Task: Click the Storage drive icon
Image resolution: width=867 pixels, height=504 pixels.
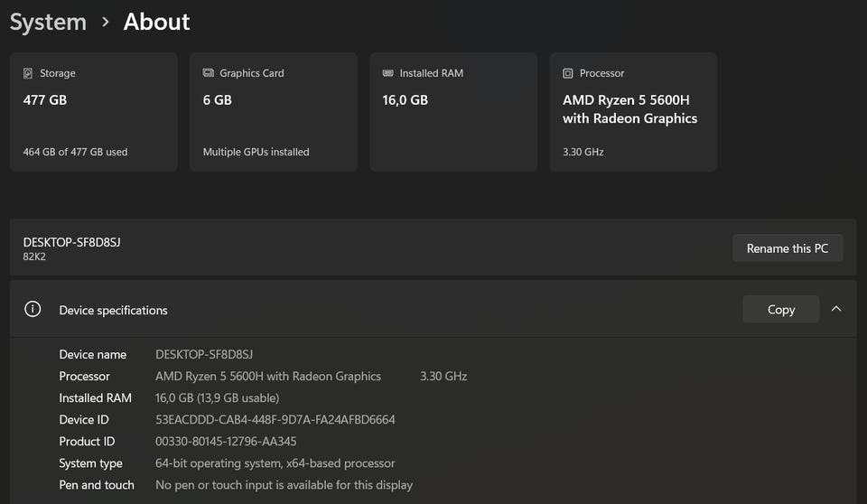Action: 28,73
